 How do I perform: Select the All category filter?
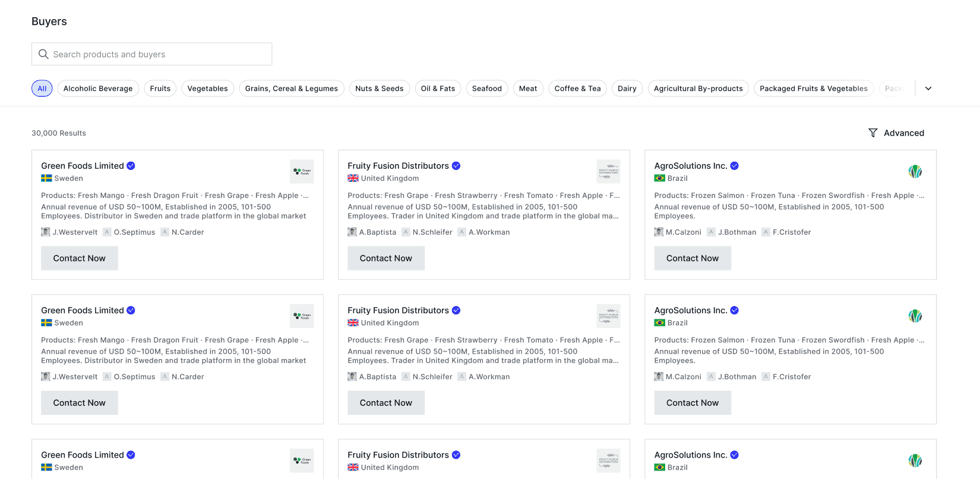tap(42, 89)
